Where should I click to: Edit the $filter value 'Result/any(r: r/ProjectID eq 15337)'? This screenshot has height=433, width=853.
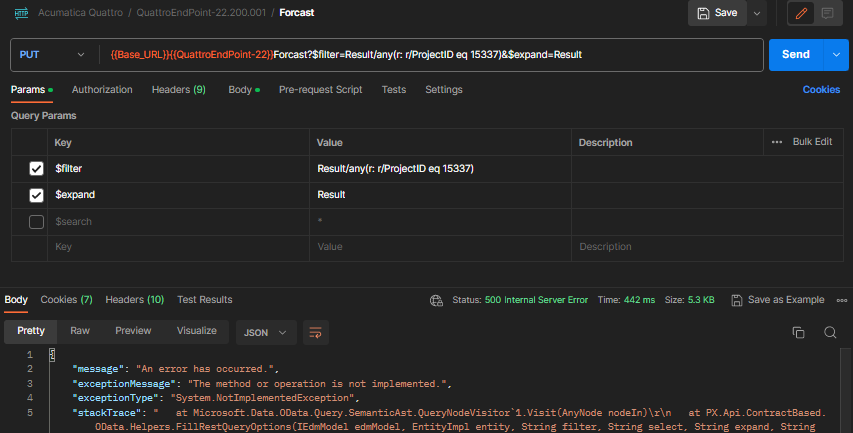pos(440,169)
